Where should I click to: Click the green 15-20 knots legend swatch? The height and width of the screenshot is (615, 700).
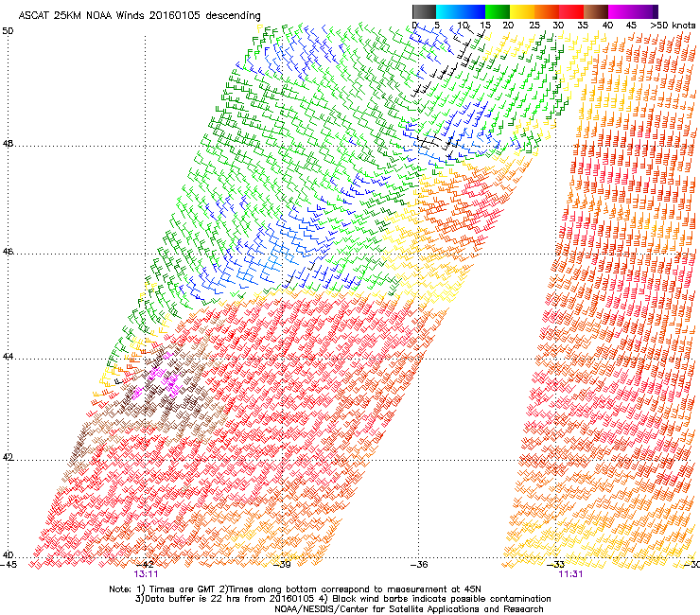pos(498,11)
